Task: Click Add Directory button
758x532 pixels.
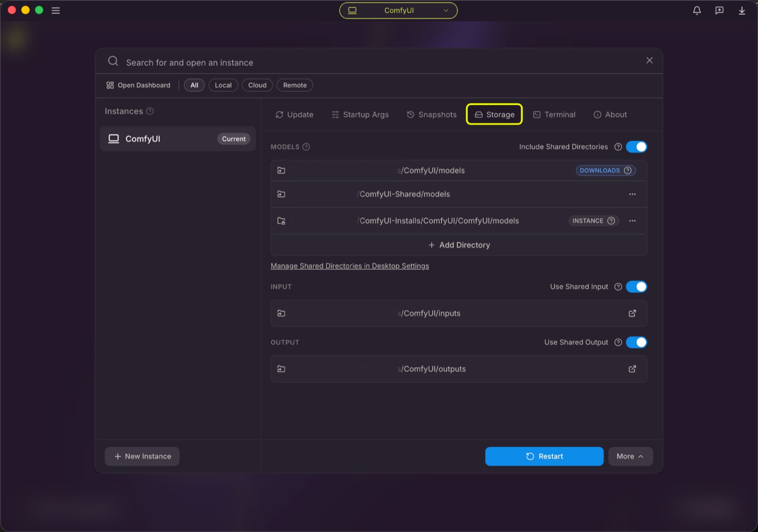Action: pyautogui.click(x=459, y=245)
